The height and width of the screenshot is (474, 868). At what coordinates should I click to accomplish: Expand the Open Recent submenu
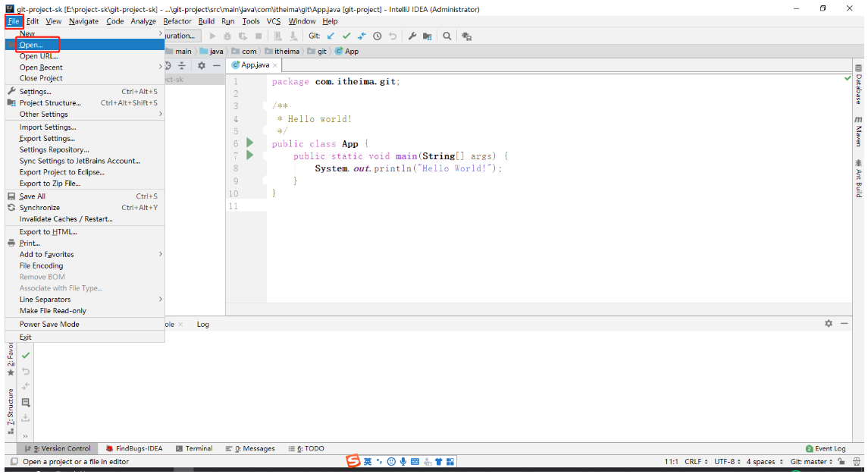coord(85,67)
